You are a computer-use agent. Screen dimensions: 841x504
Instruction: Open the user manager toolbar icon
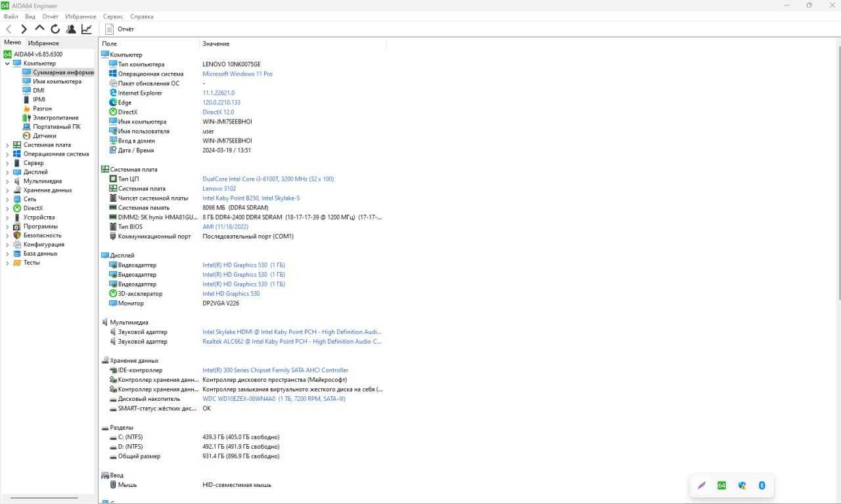coord(71,29)
